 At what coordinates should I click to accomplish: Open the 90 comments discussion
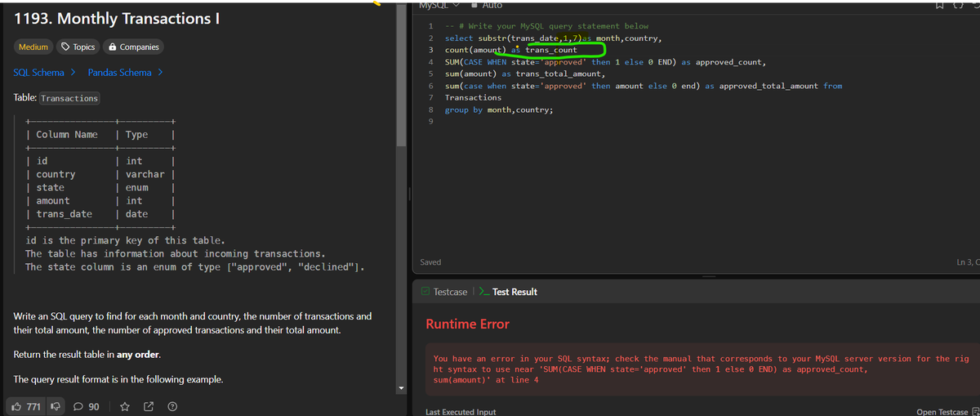87,406
